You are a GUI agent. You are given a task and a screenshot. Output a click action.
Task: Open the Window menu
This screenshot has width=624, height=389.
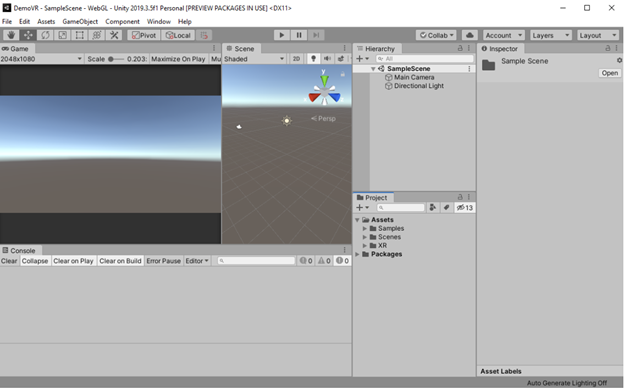158,22
